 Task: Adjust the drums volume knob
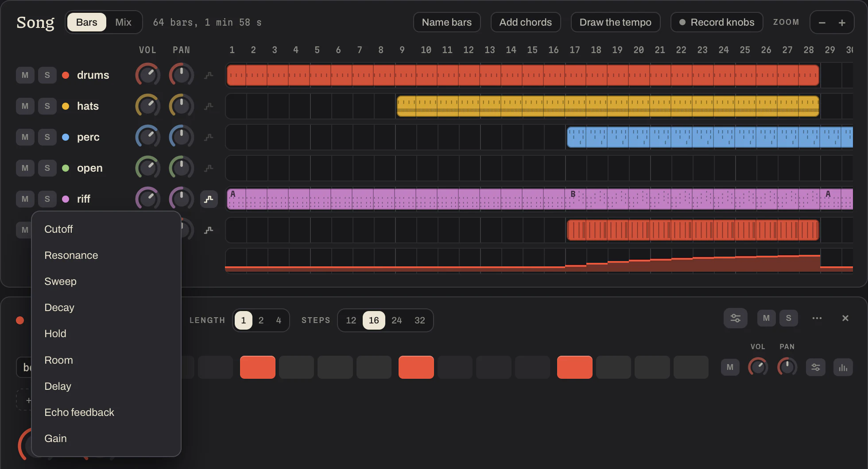(148, 75)
